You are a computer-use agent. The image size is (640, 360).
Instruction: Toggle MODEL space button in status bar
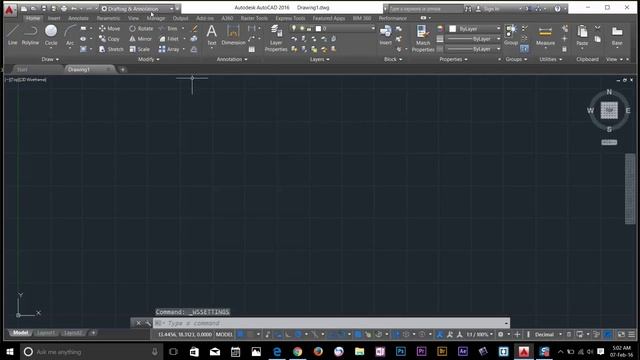coord(224,334)
